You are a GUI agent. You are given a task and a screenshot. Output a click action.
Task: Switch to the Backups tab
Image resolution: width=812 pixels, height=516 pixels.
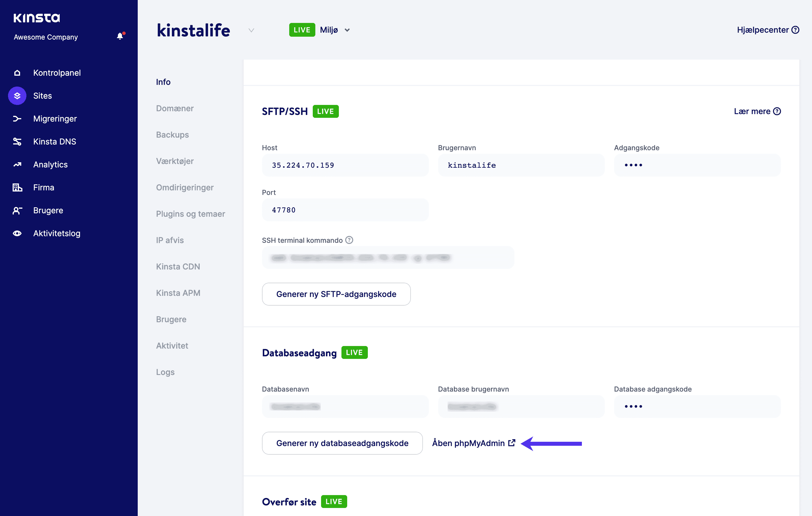coord(172,134)
